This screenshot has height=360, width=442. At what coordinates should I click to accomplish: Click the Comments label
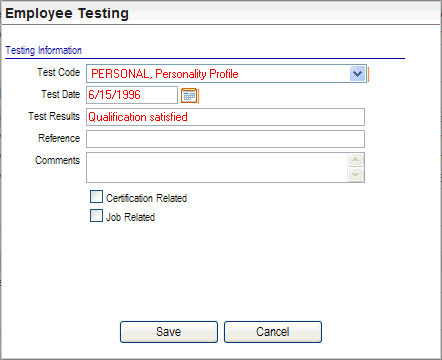pyautogui.click(x=57, y=160)
